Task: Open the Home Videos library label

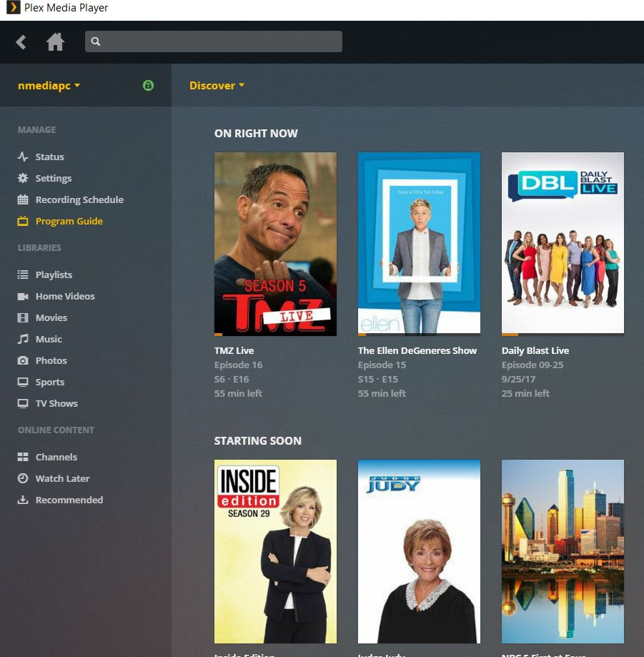Action: pos(65,296)
